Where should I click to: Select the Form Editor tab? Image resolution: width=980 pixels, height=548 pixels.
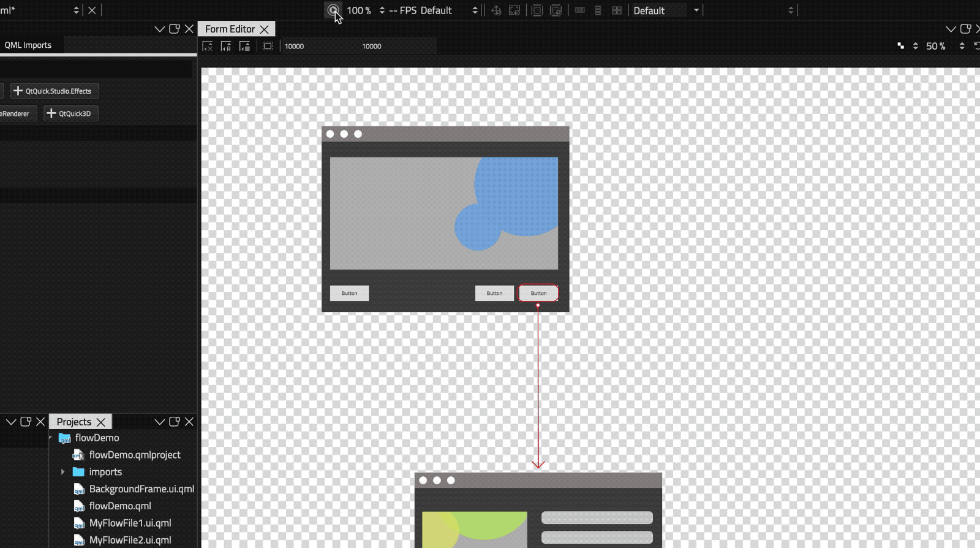tap(230, 29)
